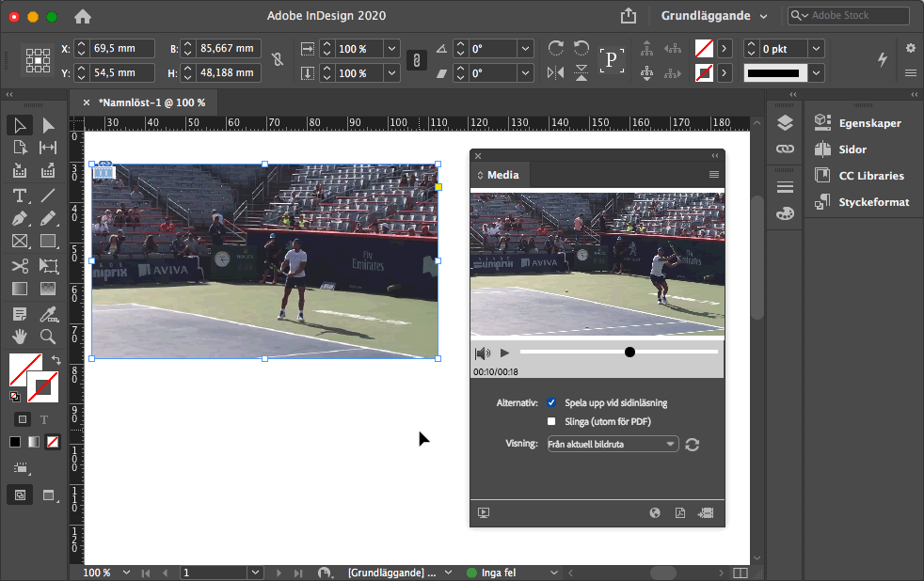
Task: Select the Hand tool
Action: point(20,336)
